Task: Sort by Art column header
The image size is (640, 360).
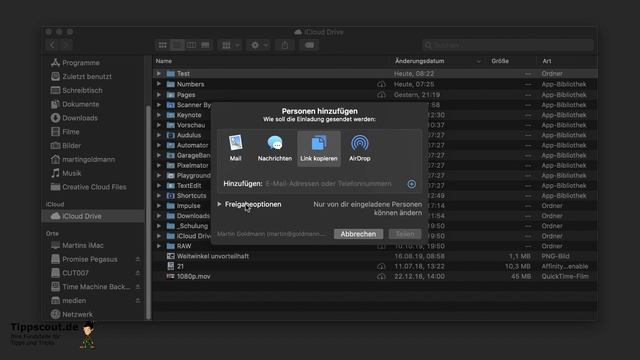Action: pos(547,61)
